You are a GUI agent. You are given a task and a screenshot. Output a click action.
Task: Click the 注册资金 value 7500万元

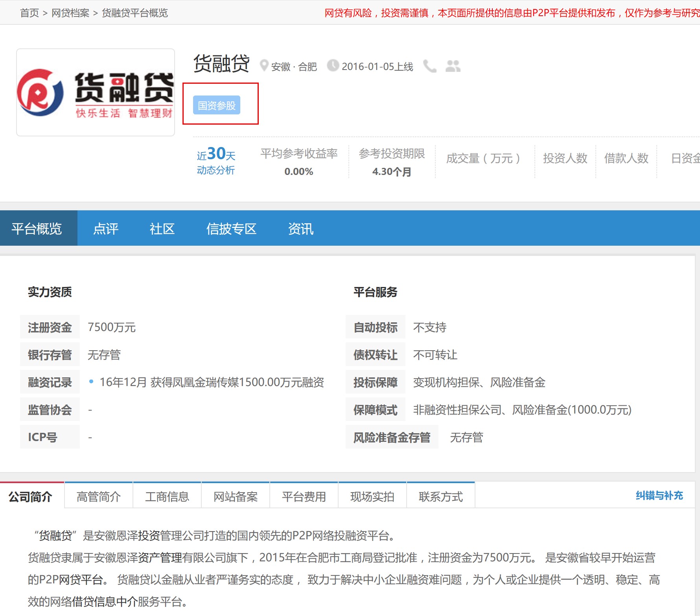pyautogui.click(x=112, y=327)
